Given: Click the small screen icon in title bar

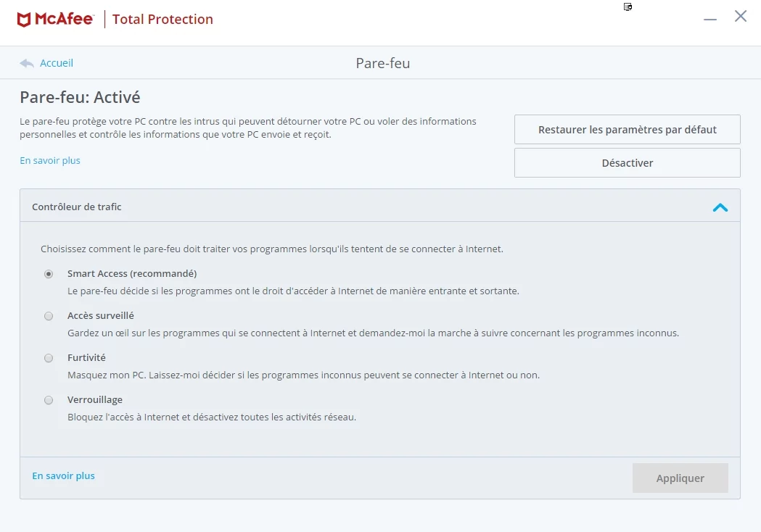Looking at the screenshot, I should [628, 7].
